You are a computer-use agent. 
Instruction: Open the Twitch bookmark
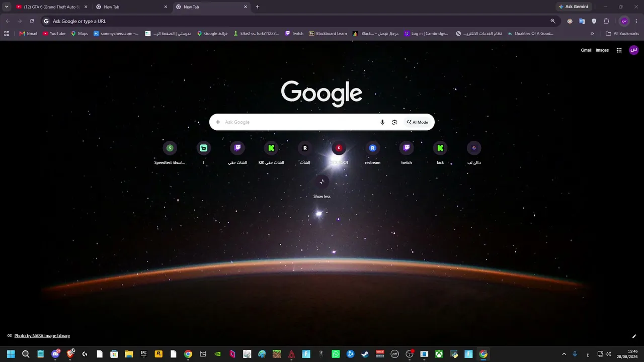[294, 34]
